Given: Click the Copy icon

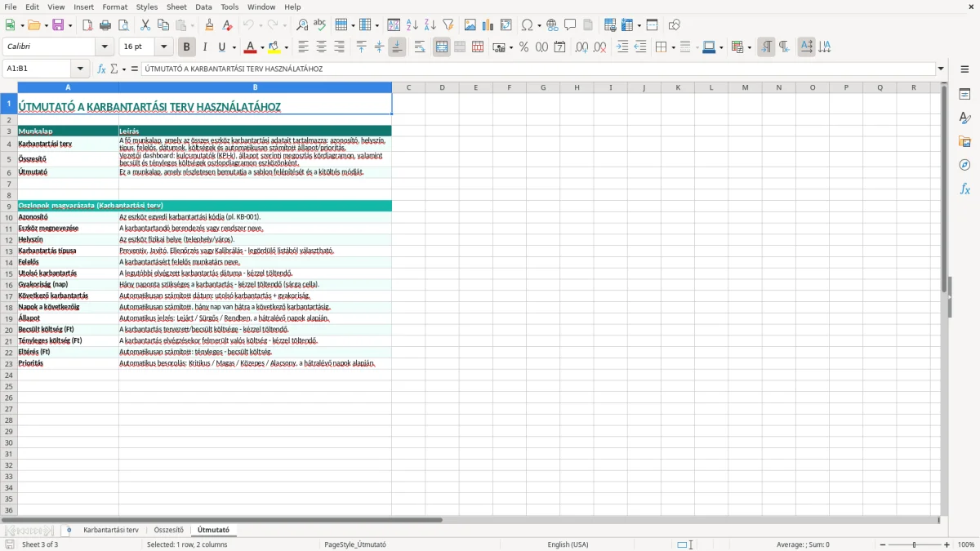Looking at the screenshot, I should coord(163,25).
